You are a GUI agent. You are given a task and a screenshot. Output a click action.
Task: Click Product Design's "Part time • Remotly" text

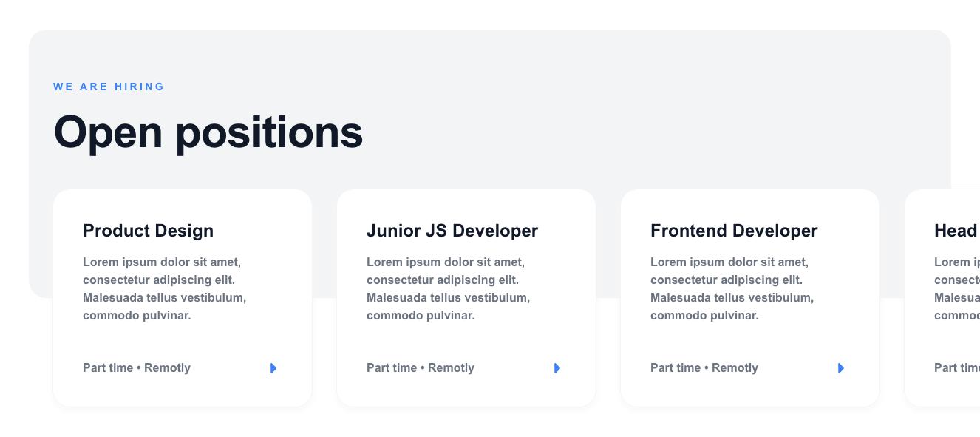click(137, 368)
